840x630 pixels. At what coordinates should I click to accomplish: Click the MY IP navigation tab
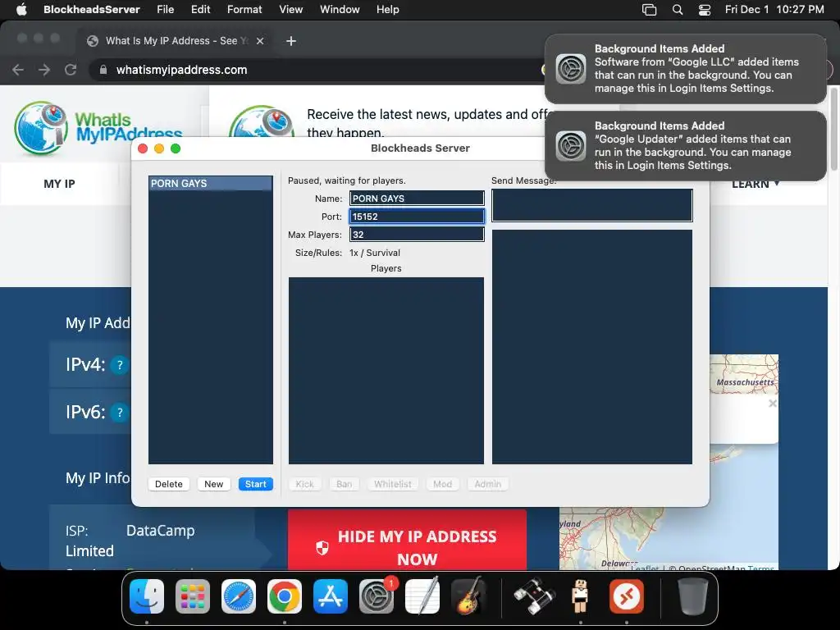(59, 184)
